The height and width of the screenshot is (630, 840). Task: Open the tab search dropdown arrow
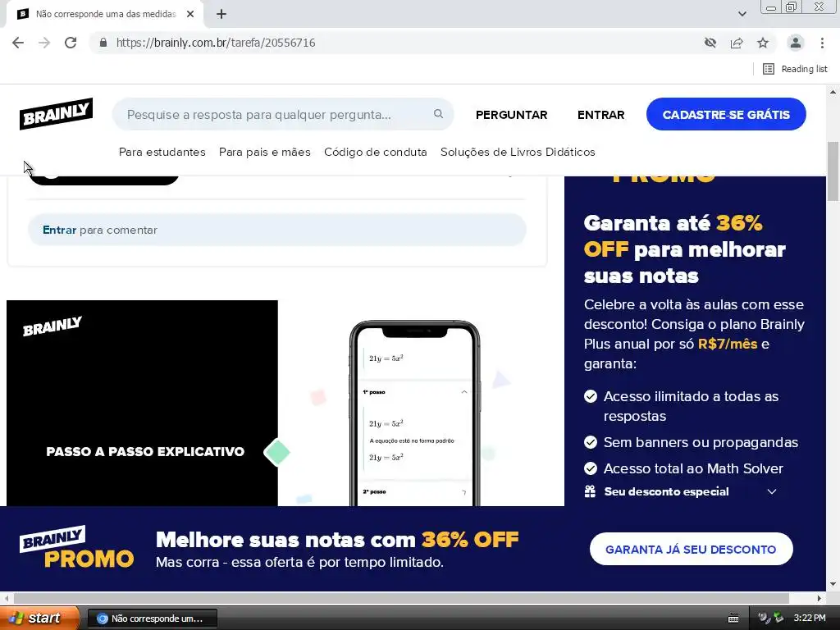(x=742, y=14)
